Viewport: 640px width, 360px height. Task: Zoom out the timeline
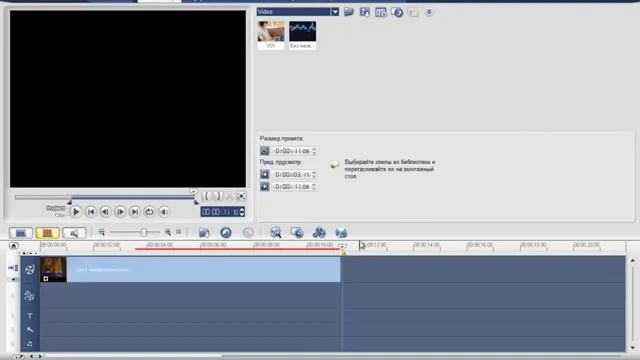(102, 232)
